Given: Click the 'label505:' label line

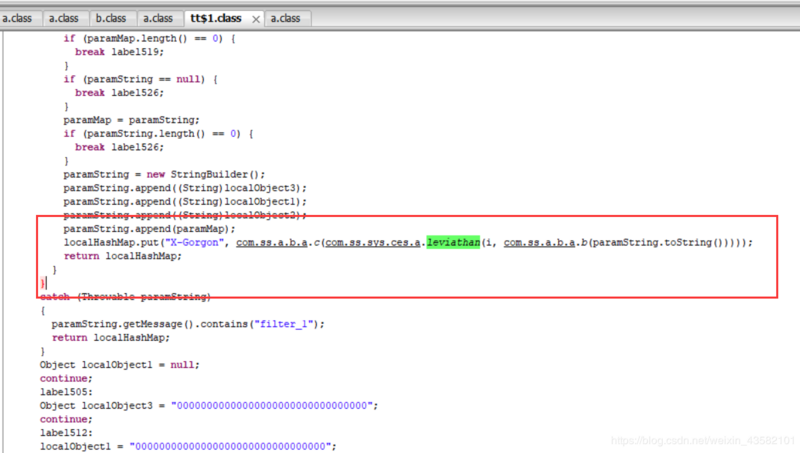Looking at the screenshot, I should click(x=66, y=392).
